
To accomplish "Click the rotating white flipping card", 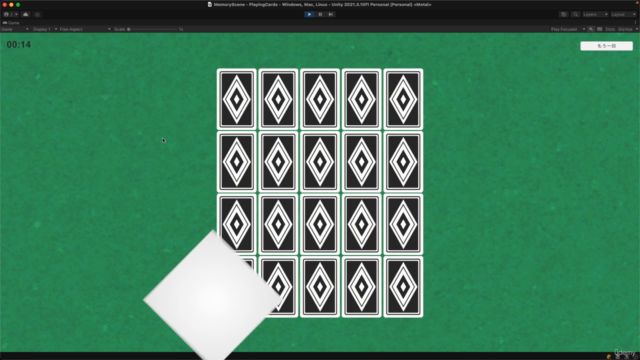I will click(213, 297).
